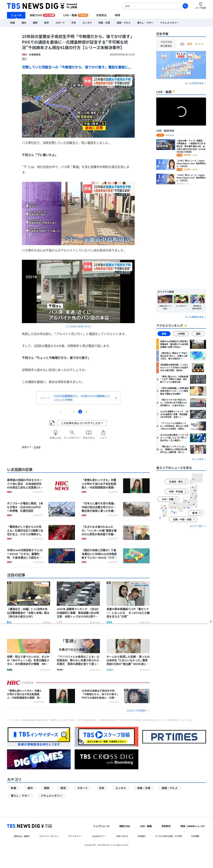This screenshot has height=868, width=213.
Task: Open エリア設定 location pin icon
Action: point(200,4)
